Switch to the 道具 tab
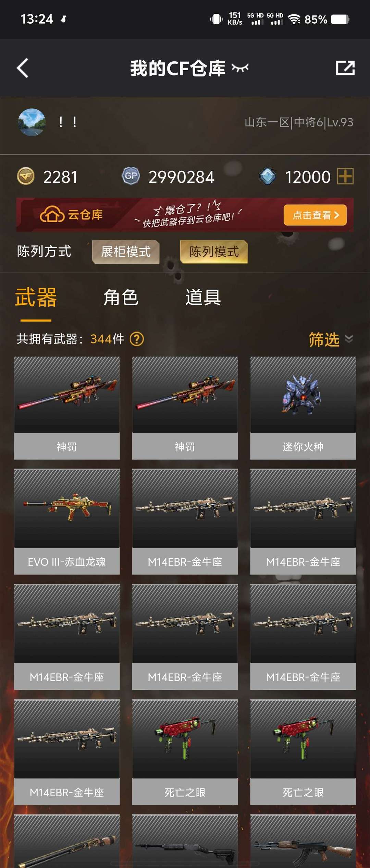 [203, 297]
